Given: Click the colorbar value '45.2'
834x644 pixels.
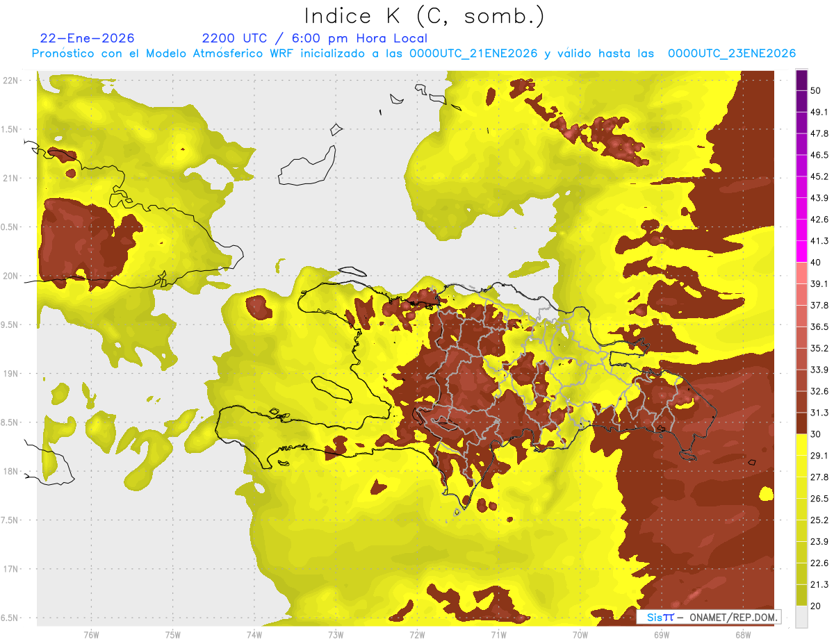Looking at the screenshot, I should coord(819,176).
